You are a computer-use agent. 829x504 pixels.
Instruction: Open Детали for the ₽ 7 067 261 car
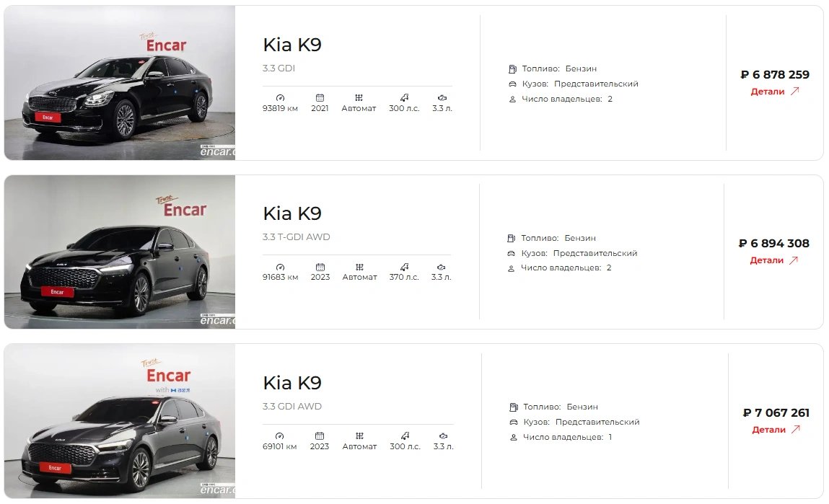[776, 430]
